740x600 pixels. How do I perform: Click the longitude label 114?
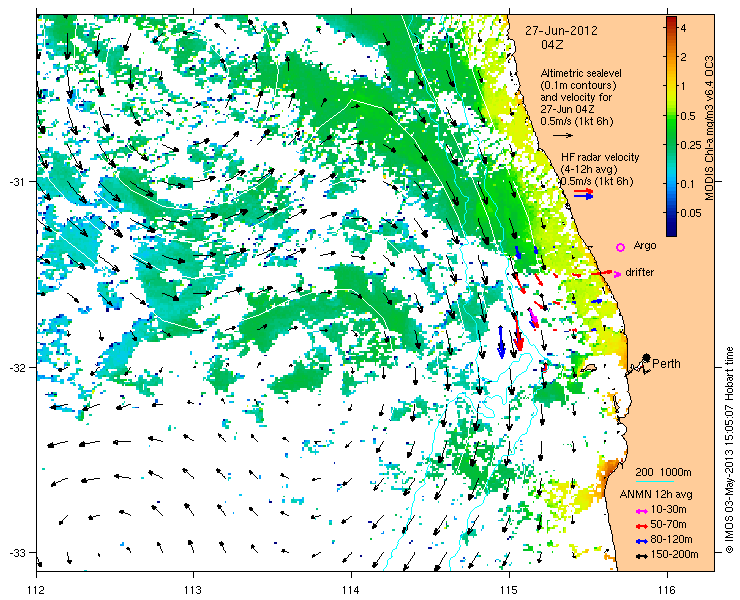point(351,590)
